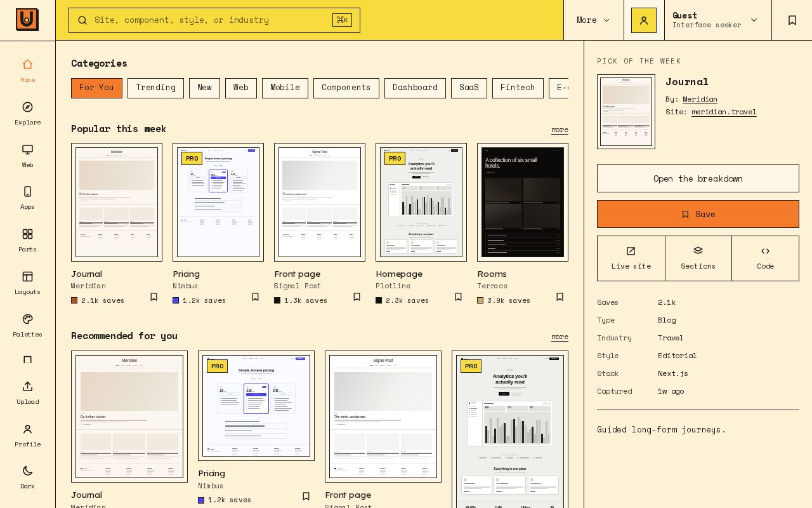This screenshot has width=812, height=508.
Task: Open the Explore compass icon in sidebar
Action: (27, 107)
